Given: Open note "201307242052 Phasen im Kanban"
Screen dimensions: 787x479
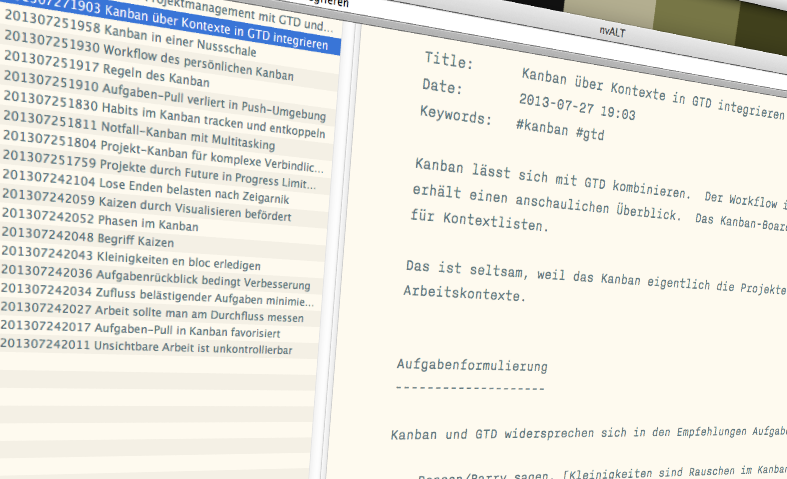Looking at the screenshot, I should (x=100, y=220).
